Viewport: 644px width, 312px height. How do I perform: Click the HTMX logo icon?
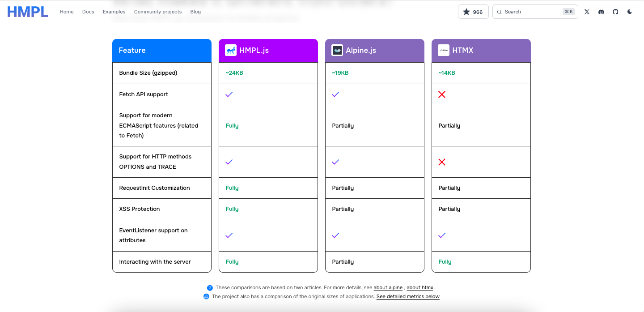pyautogui.click(x=444, y=50)
